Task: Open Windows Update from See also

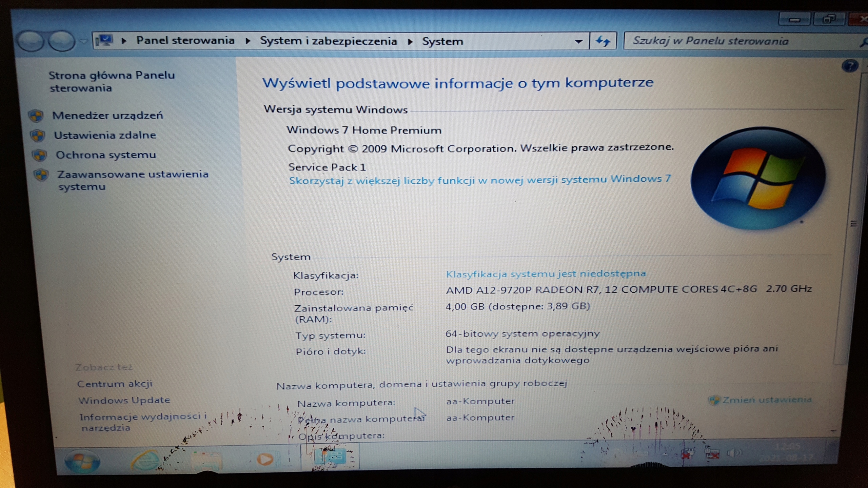Action: [124, 400]
